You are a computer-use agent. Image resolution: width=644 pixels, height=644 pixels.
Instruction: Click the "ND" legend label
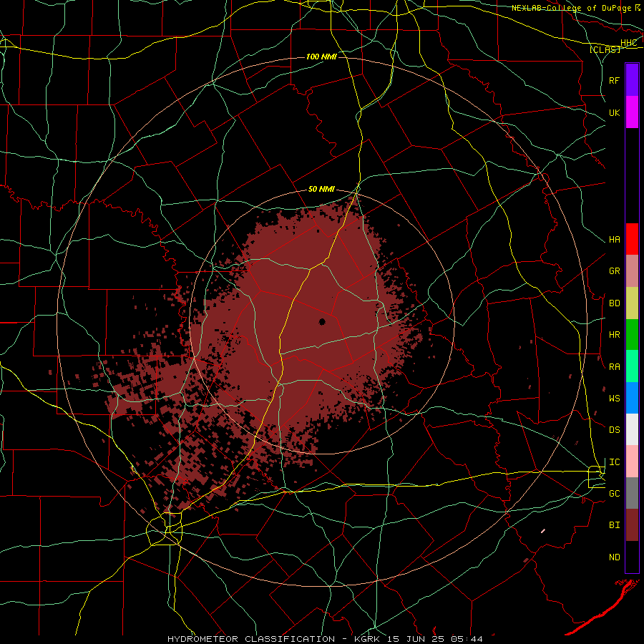(x=614, y=557)
